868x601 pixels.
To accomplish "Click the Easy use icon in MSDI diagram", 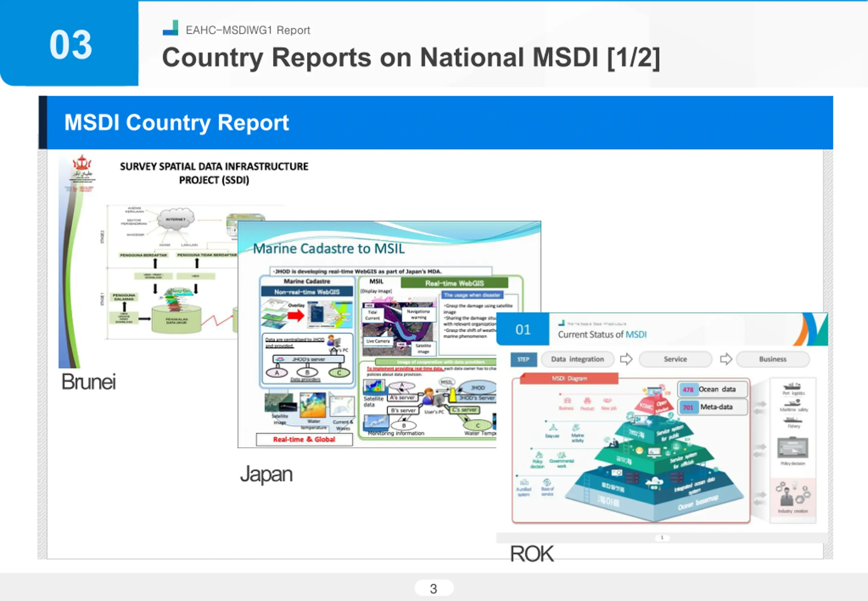I will (553, 428).
